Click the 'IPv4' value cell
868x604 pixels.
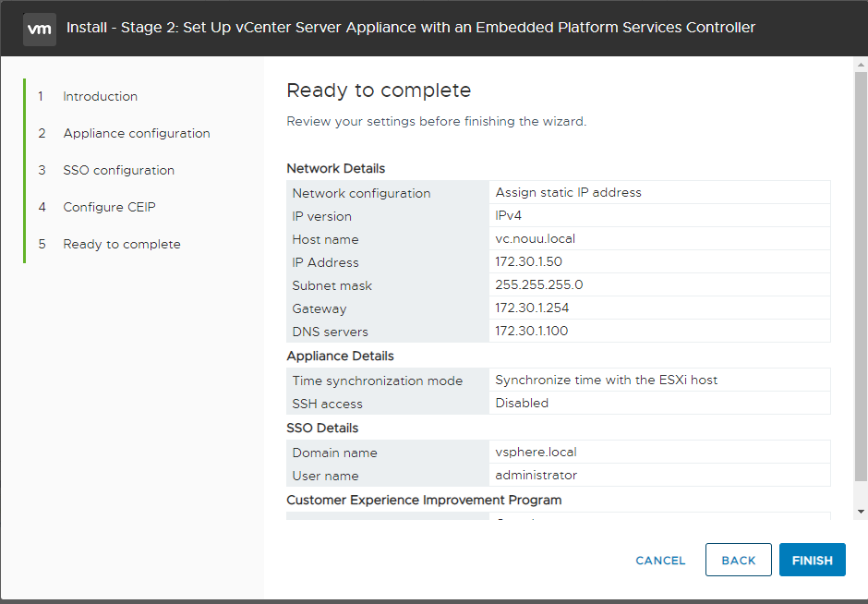(x=659, y=215)
